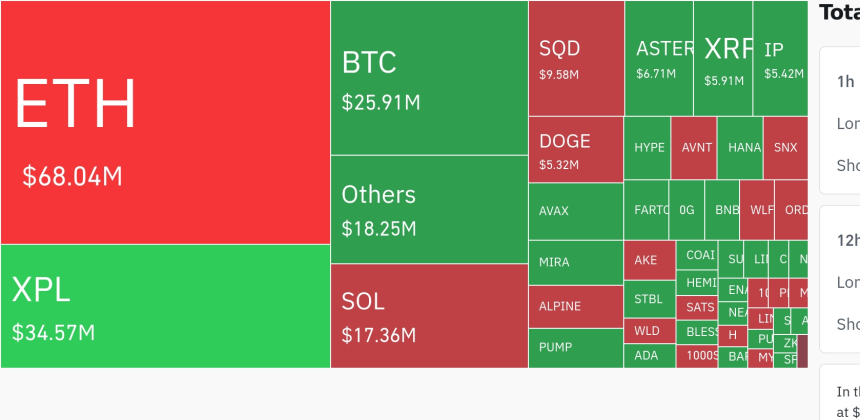Open the SNX tile
Screen dimensions: 860x420
coord(785,148)
